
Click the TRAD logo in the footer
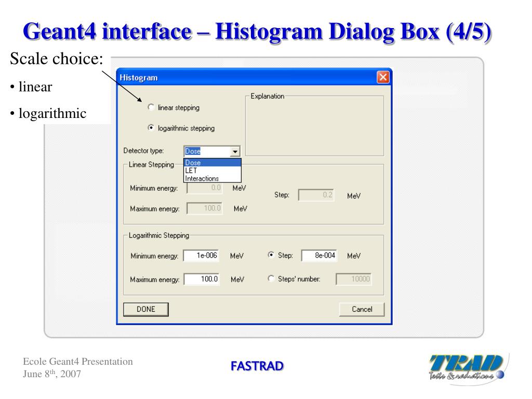click(467, 367)
